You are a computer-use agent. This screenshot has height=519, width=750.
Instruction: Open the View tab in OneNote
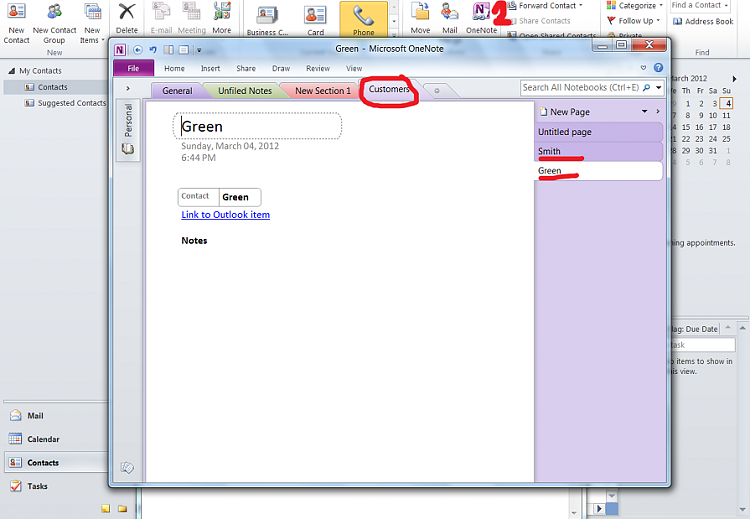pos(354,68)
